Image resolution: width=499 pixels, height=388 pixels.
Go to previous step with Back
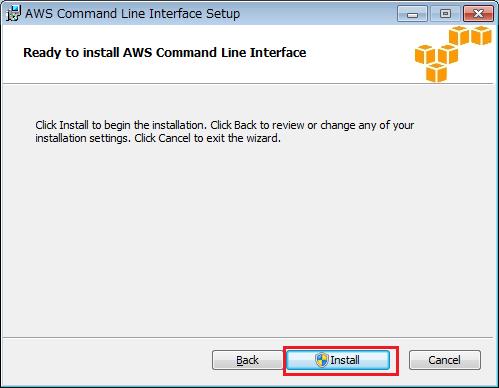[247, 360]
